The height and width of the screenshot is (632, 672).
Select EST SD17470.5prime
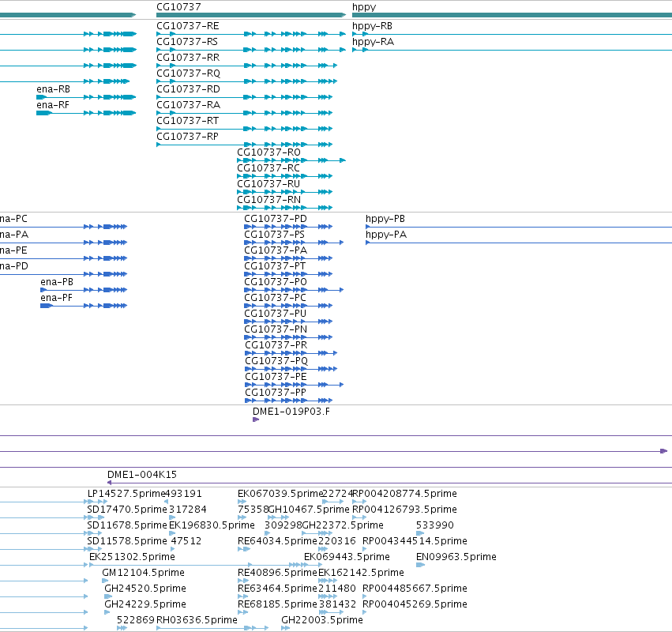pos(127,510)
